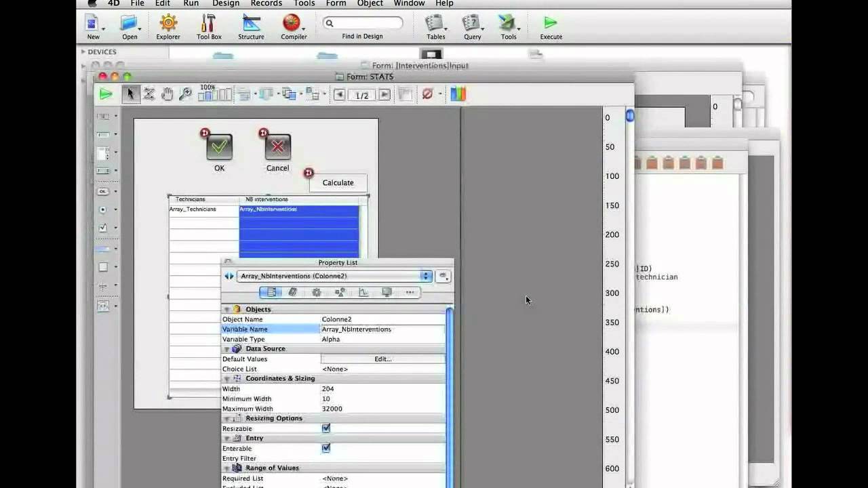Select the radio button object tool
The height and width of the screenshot is (488, 868).
103,209
